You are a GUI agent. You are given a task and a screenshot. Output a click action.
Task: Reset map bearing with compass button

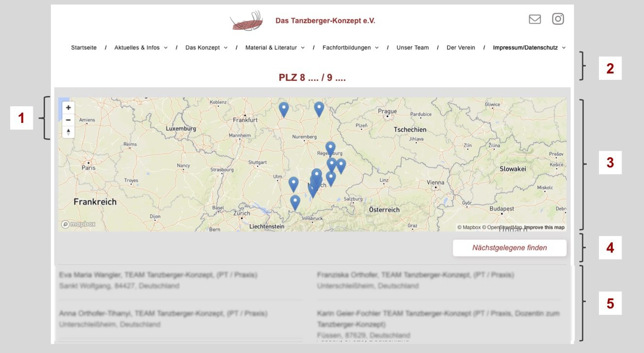coord(68,132)
